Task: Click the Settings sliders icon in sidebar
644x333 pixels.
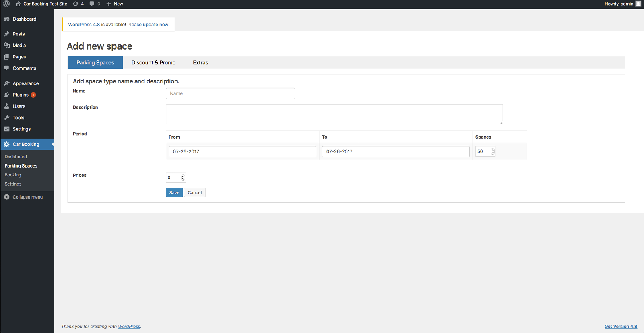Action: (7, 129)
